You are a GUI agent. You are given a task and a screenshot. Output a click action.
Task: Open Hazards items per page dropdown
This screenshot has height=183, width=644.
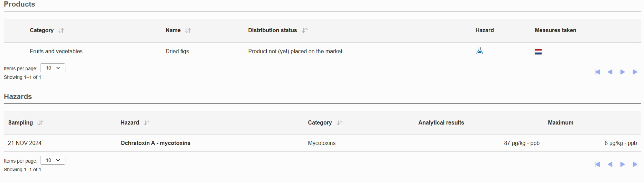click(x=53, y=160)
